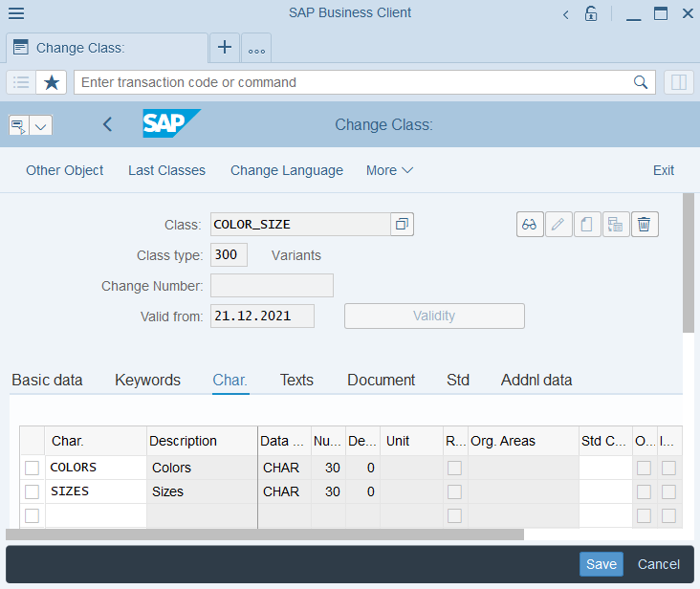Open the hamburger menu icon
The image size is (700, 589).
pyautogui.click(x=16, y=13)
